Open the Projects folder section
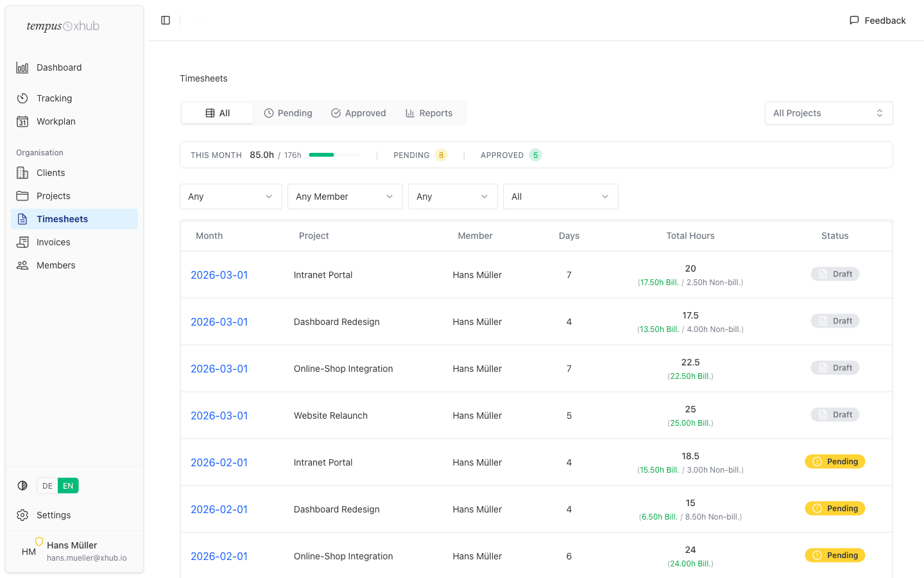Viewport: 924px width, 578px height. [53, 195]
